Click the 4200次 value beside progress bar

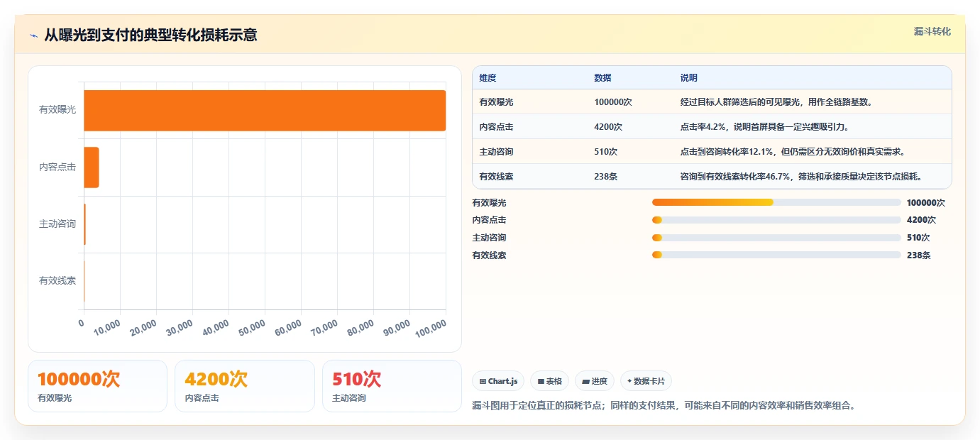921,220
